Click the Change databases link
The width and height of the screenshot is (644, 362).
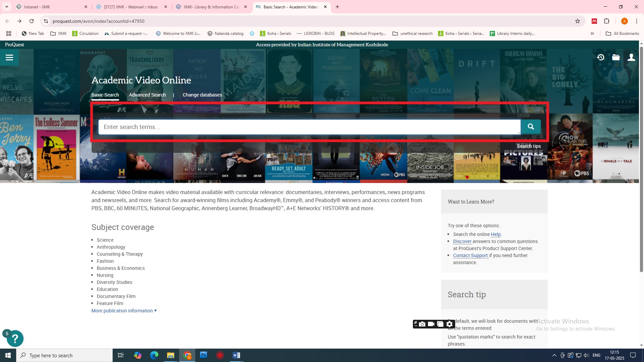pyautogui.click(x=202, y=95)
